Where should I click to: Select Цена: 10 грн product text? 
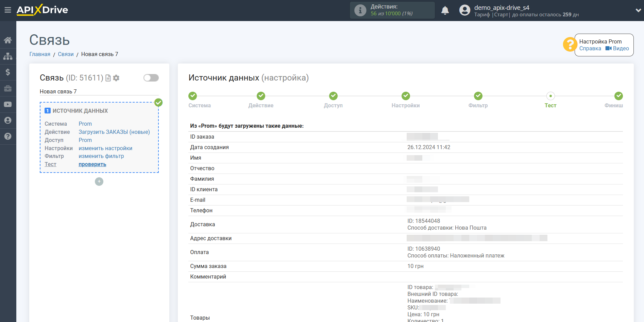click(x=423, y=315)
